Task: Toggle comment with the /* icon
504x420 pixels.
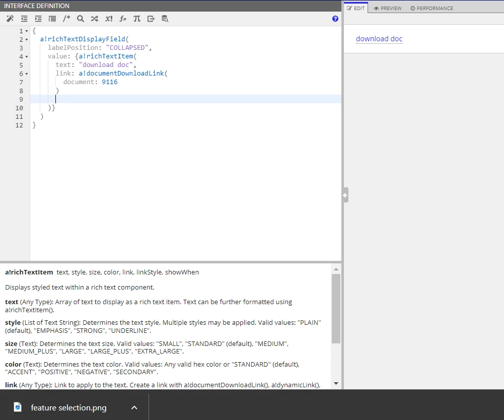Action: (66, 18)
